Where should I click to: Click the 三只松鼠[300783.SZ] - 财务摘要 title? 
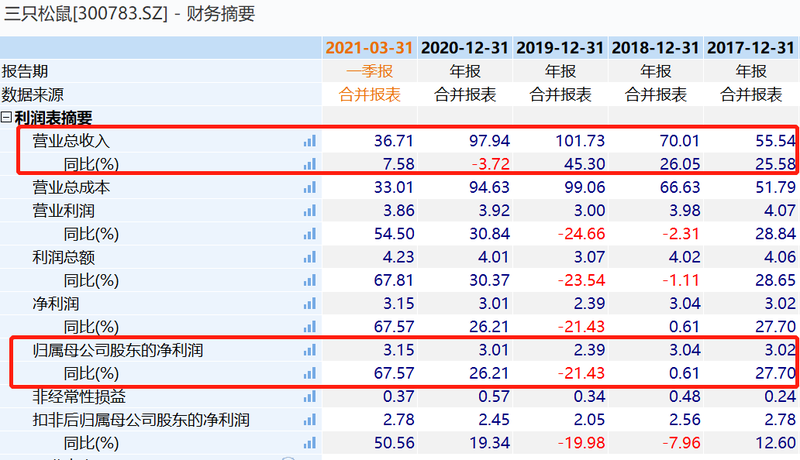(x=129, y=14)
